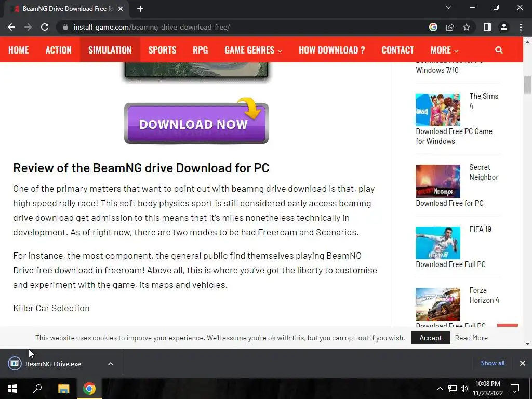Click Chrome icon in taskbar
This screenshot has width=532, height=399.
tap(89, 389)
